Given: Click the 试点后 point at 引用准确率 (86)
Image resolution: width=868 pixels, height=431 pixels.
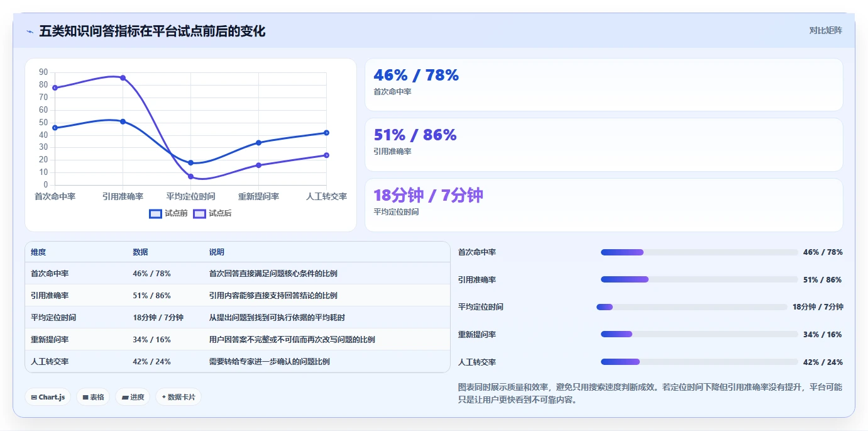Looking at the screenshot, I should pyautogui.click(x=123, y=78).
